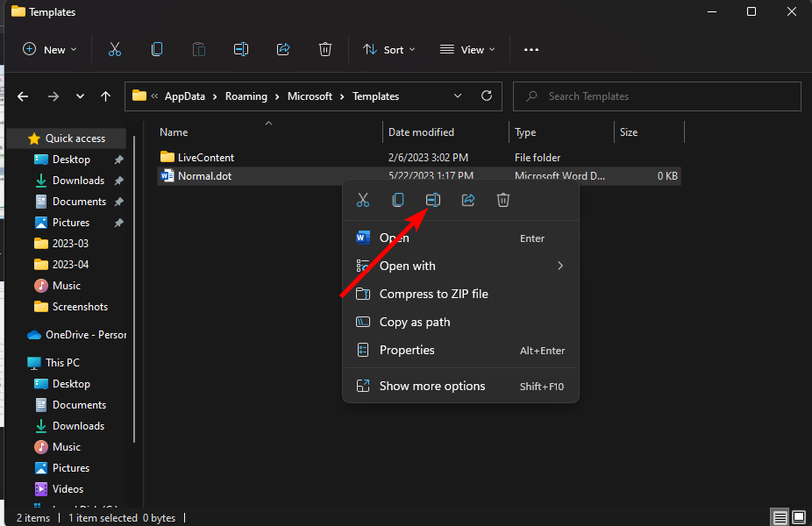Click the Search Templates field

657,96
